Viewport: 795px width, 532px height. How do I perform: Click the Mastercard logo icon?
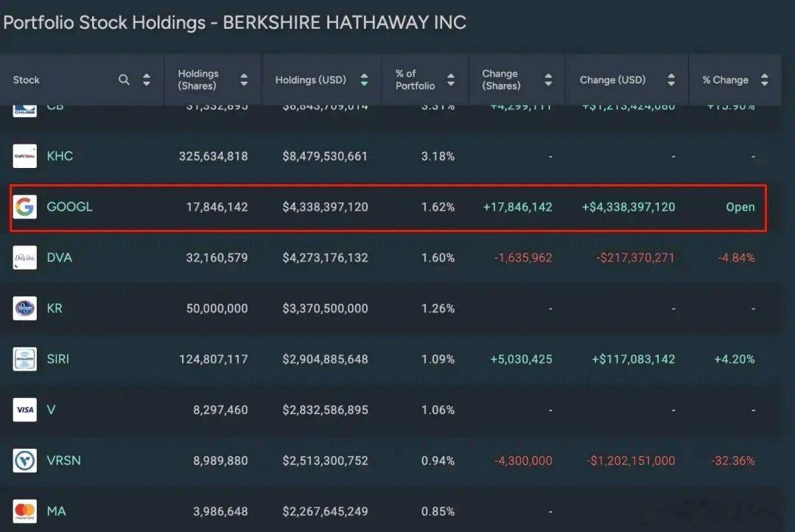click(25, 511)
